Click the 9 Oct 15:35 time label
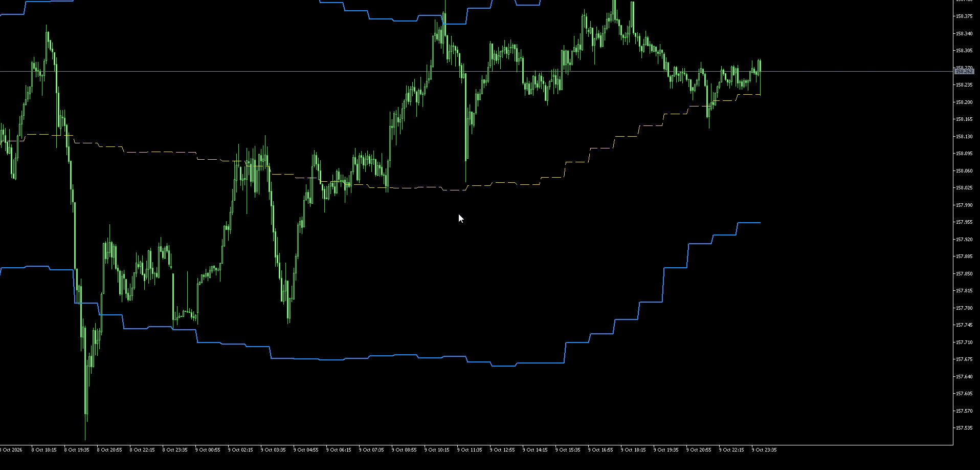980x470 pixels. pos(568,450)
